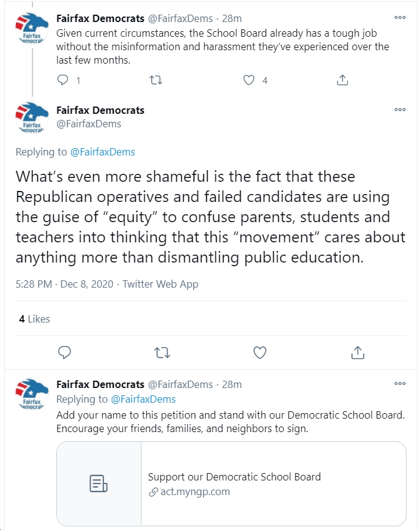Reply to the main tweet about Republican operatives
Viewport: 420px width, 530px height.
pyautogui.click(x=64, y=352)
